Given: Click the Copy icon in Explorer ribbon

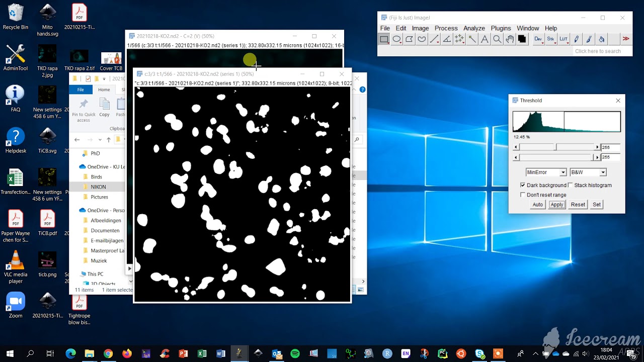Looking at the screenshot, I should coord(104,108).
